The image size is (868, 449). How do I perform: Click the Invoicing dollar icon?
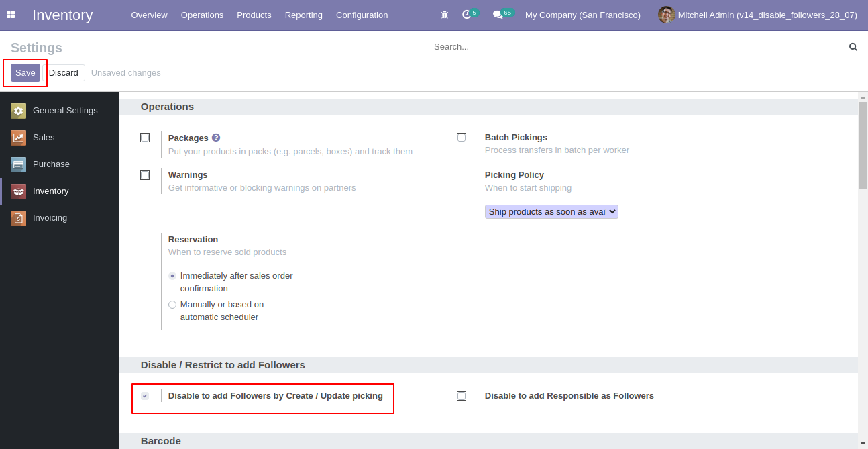(18, 218)
